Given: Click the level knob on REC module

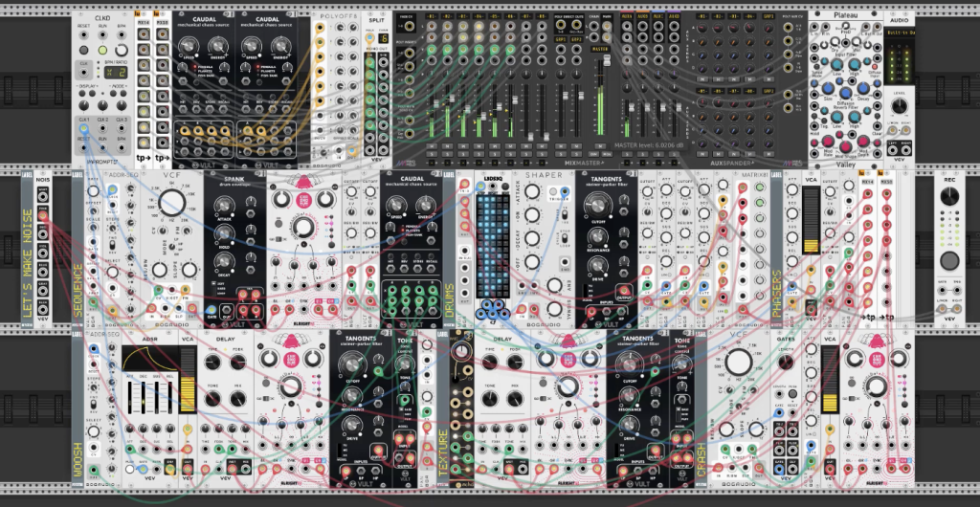Looking at the screenshot, I should click(949, 197).
